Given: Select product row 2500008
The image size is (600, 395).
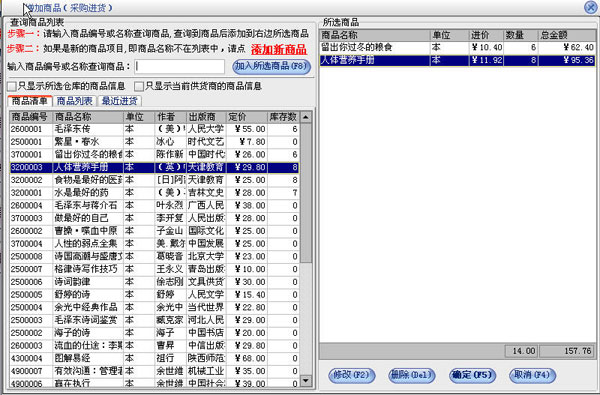Looking at the screenshot, I should coord(155,256).
